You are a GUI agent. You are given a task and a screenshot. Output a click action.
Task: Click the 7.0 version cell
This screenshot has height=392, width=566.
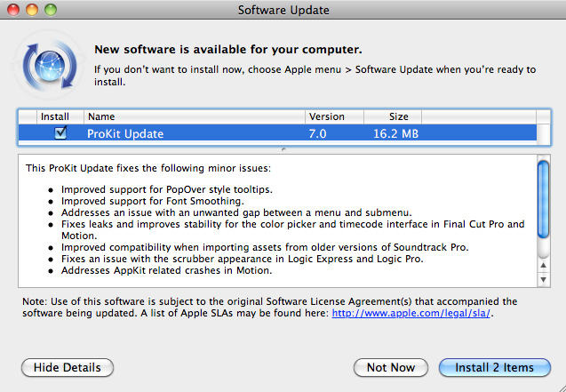317,134
